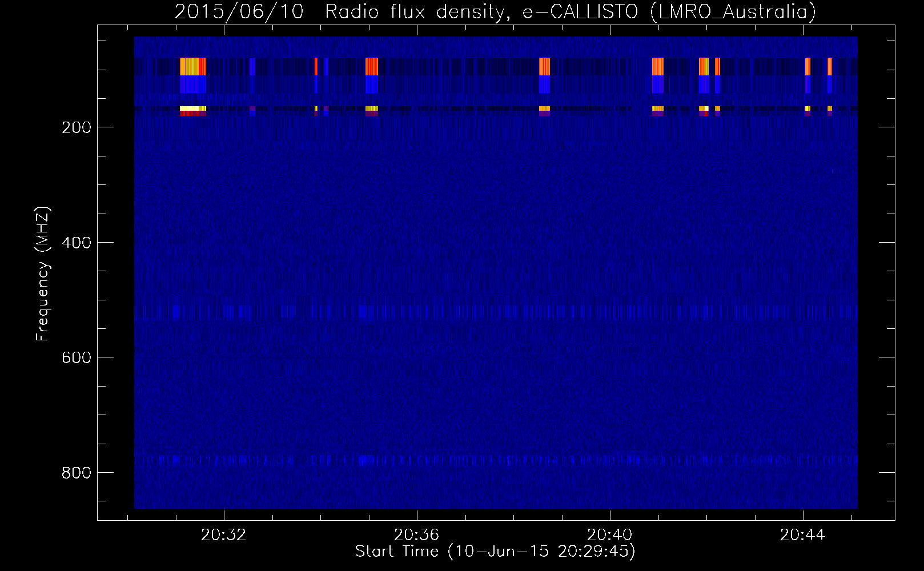This screenshot has height=571, width=924.
Task: Click the 20:32 time tick label
Action: tap(224, 534)
